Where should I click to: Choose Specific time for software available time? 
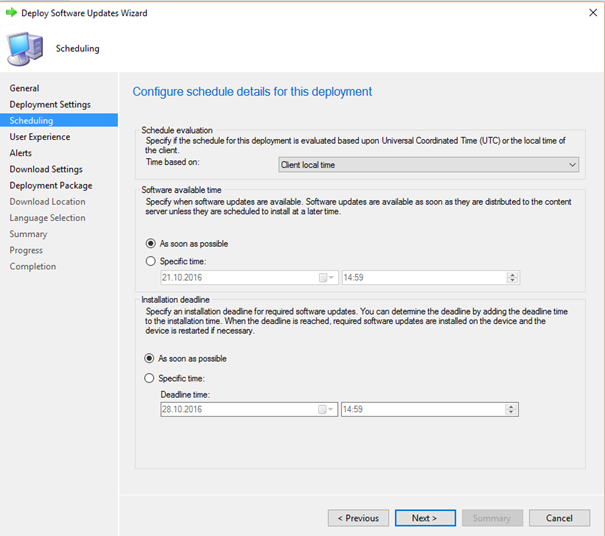pos(150,261)
